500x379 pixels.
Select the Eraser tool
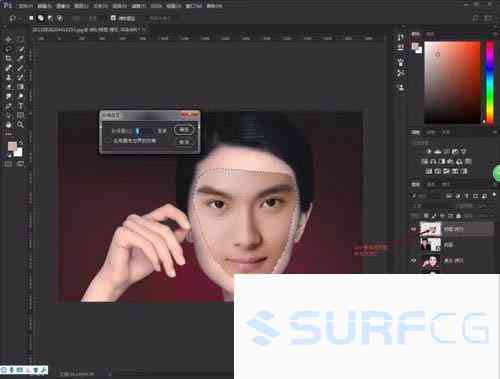(x=8, y=87)
